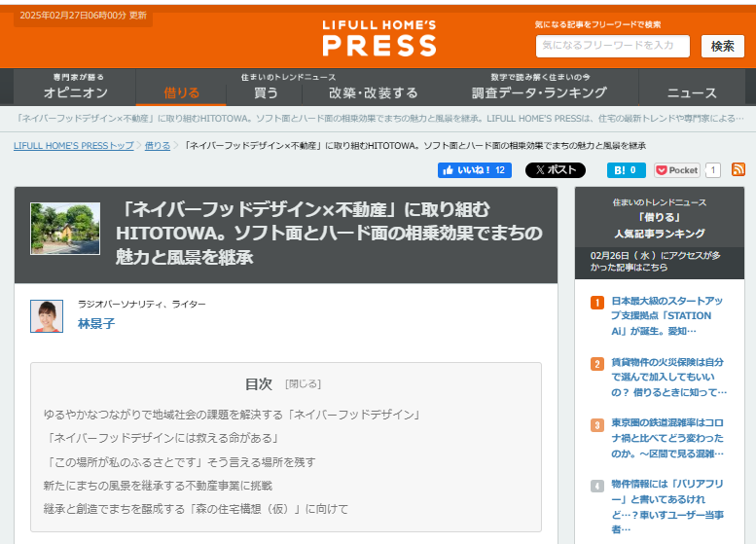Click the ラジオパーソナリティ、ライター author caption
This screenshot has width=756, height=544.
tap(142, 304)
